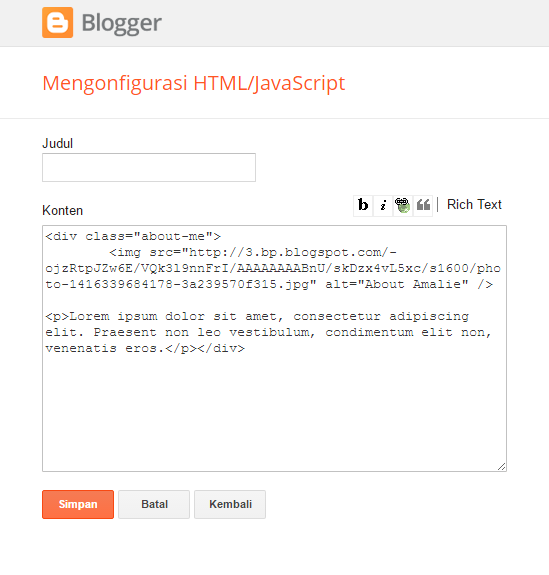The image size is (549, 575).
Task: Save the widget with the Simpan button
Action: click(78, 504)
